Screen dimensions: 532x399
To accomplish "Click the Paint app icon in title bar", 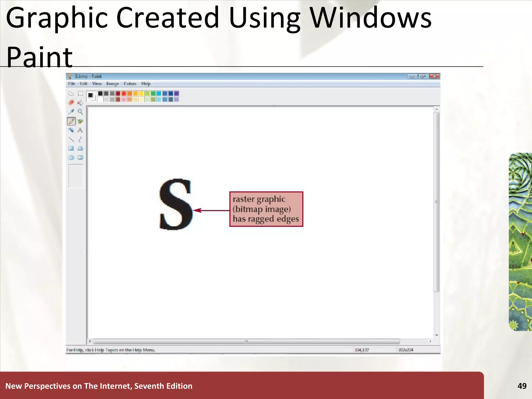I will click(x=69, y=76).
